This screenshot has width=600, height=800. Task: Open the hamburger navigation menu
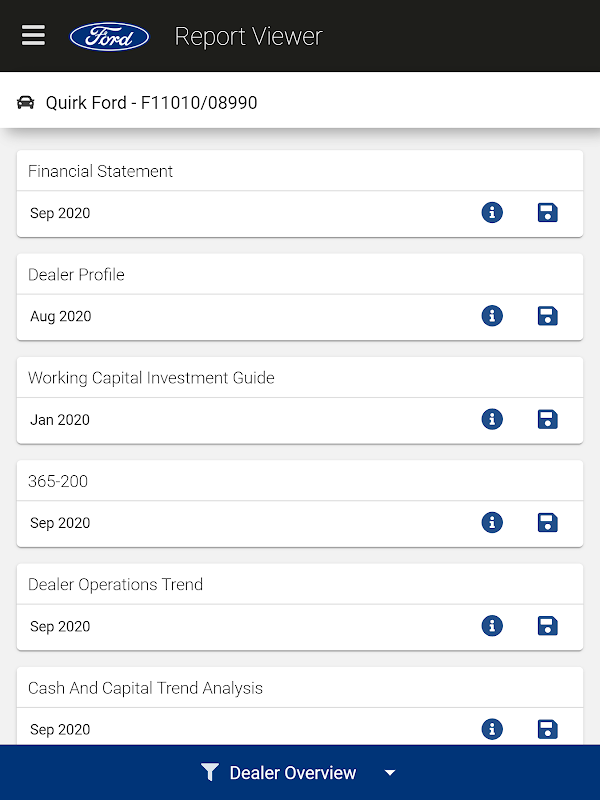coord(33,36)
